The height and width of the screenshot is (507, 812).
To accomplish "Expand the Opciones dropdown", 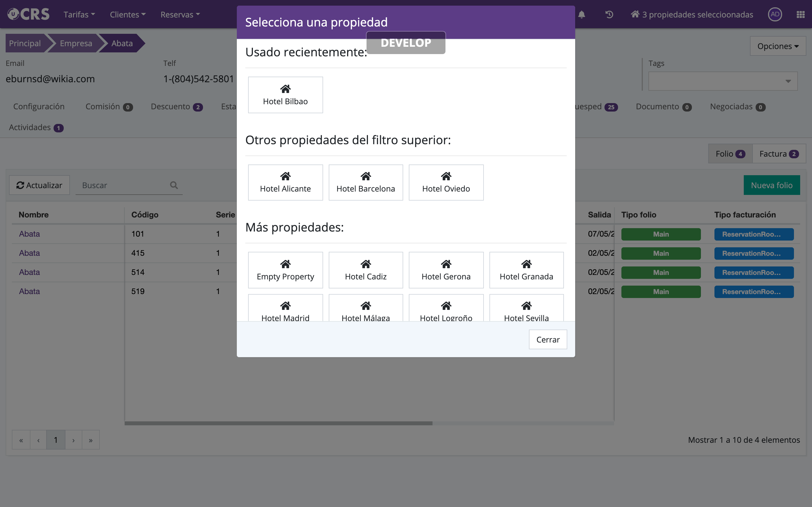I will pyautogui.click(x=777, y=46).
